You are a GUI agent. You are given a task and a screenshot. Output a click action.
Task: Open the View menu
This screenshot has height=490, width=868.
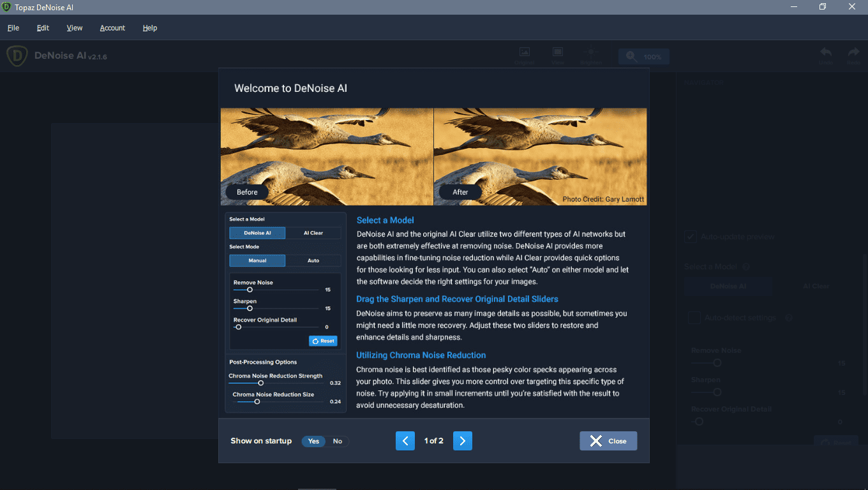(x=75, y=28)
